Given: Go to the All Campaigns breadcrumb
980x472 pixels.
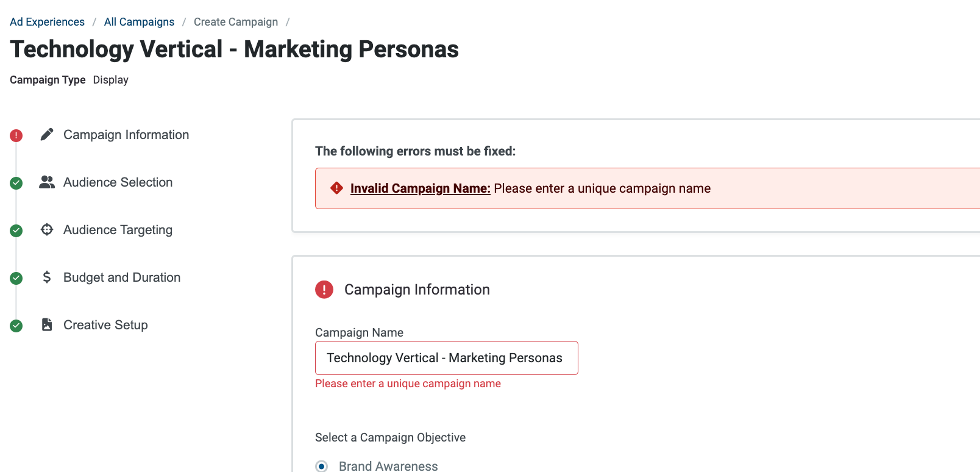Looking at the screenshot, I should [x=139, y=22].
